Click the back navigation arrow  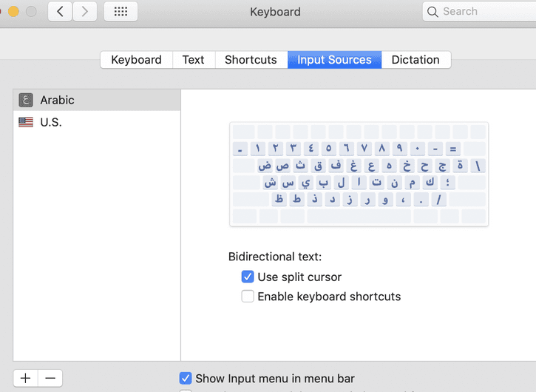click(x=61, y=12)
